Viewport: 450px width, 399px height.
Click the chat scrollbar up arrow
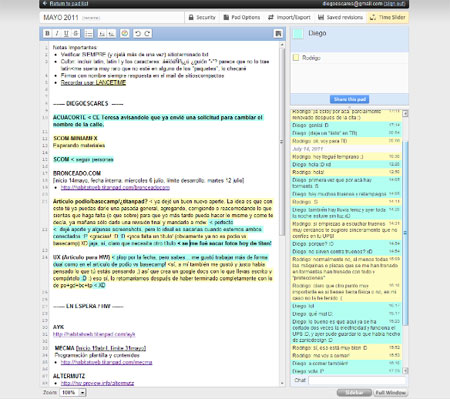(405, 114)
